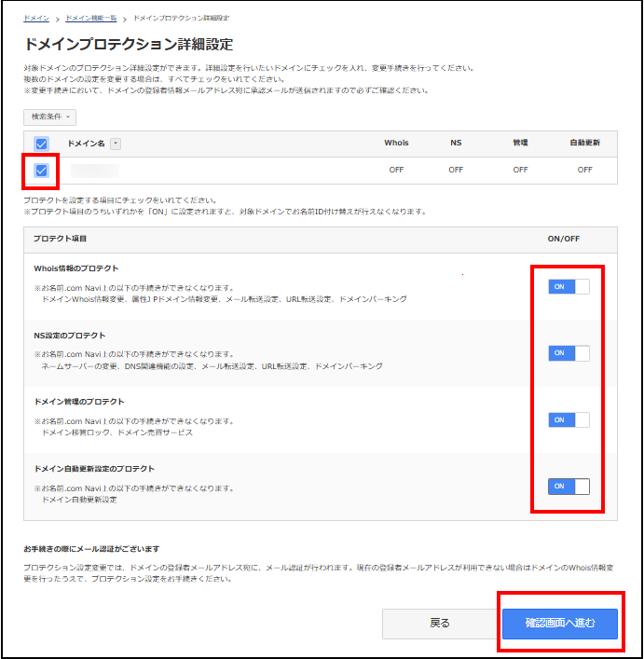Image resolution: width=644 pixels, height=659 pixels.
Task: Click the Whois column header
Action: (x=396, y=143)
